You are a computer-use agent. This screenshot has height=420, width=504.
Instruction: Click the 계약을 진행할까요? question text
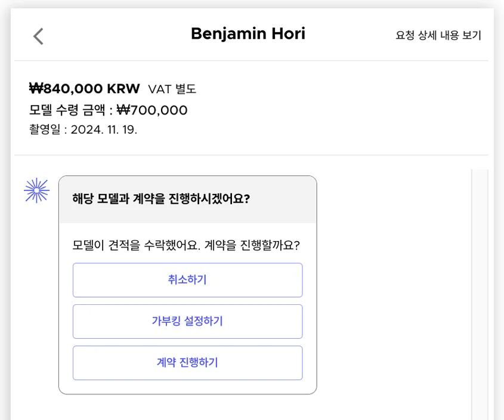(252, 245)
